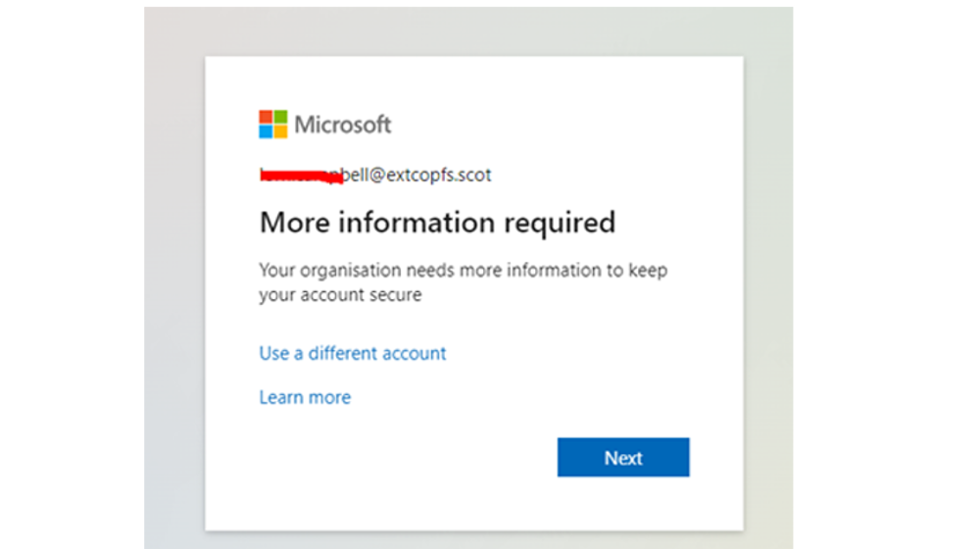Click the text about keeping your account secure
The image size is (980, 549).
[x=464, y=282]
